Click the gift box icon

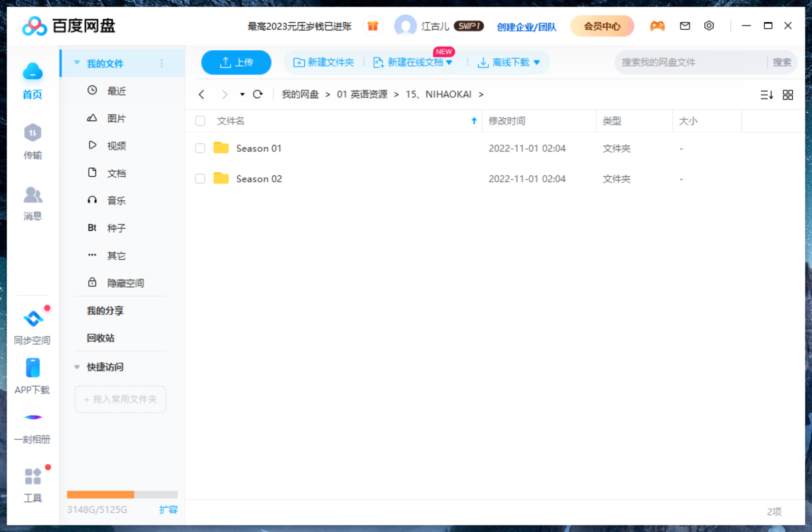(373, 25)
